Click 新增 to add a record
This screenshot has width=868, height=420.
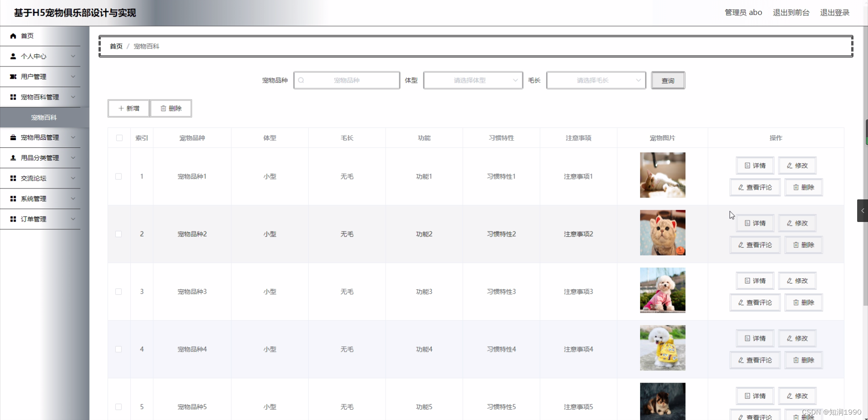(128, 108)
